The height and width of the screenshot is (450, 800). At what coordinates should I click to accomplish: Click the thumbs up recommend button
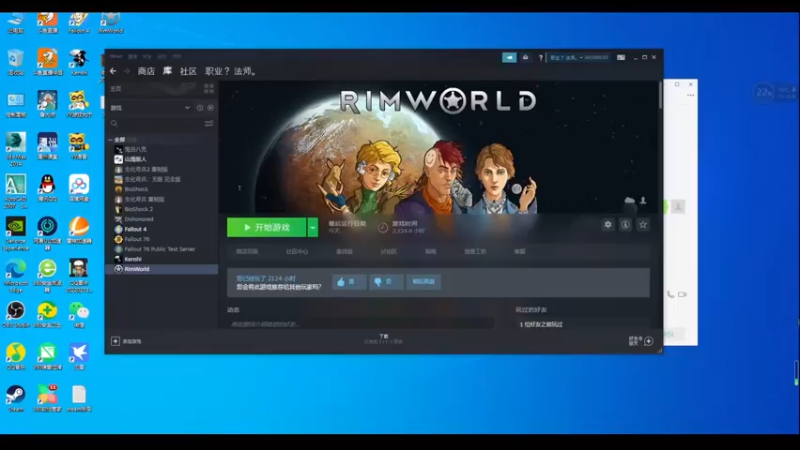point(349,282)
